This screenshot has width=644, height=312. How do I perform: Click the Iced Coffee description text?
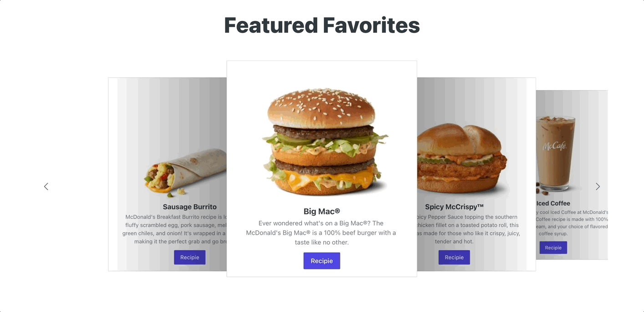(x=572, y=223)
